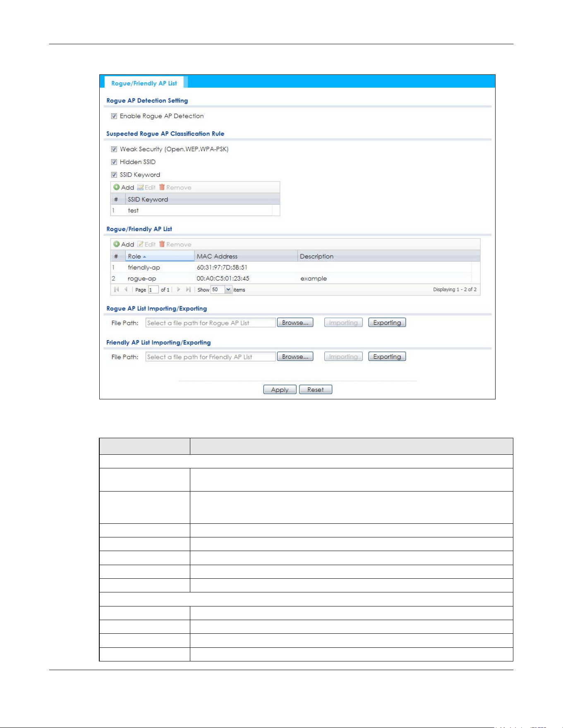Screen dimensions: 563x728
Task: Click 'Displaying 1 - 2 of 2' text
Action: (x=455, y=289)
